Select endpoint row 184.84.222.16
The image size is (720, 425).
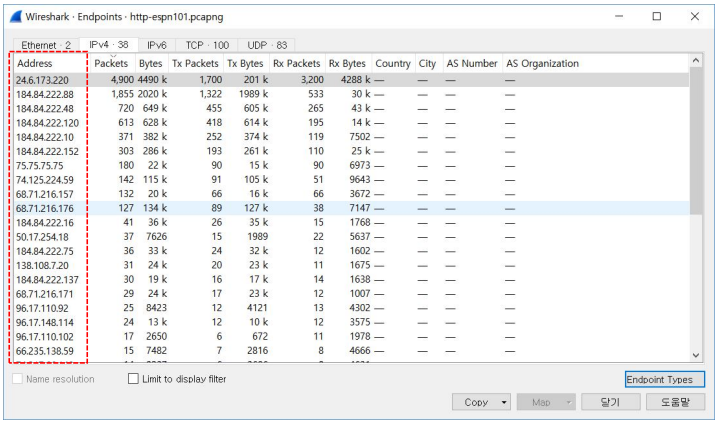(351, 222)
